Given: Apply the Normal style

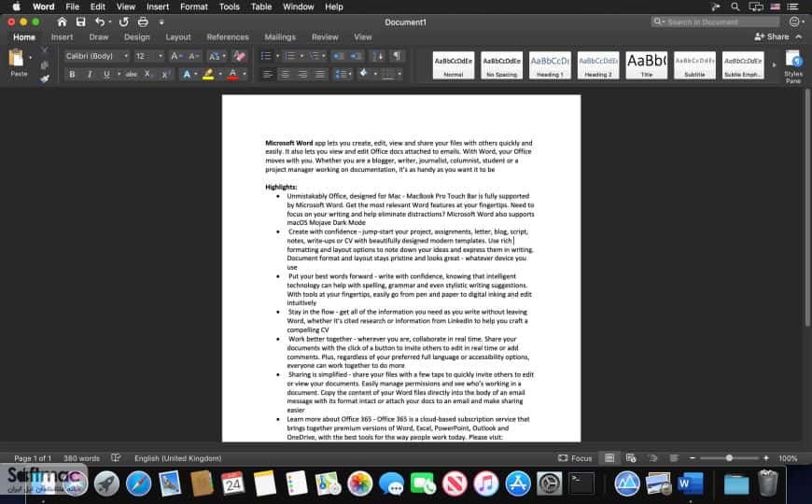Looking at the screenshot, I should (453, 65).
